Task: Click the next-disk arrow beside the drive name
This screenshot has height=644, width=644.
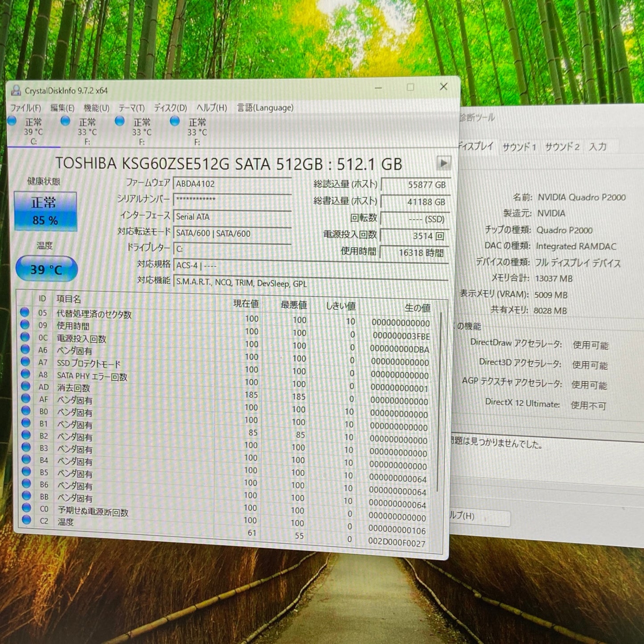Action: click(443, 163)
